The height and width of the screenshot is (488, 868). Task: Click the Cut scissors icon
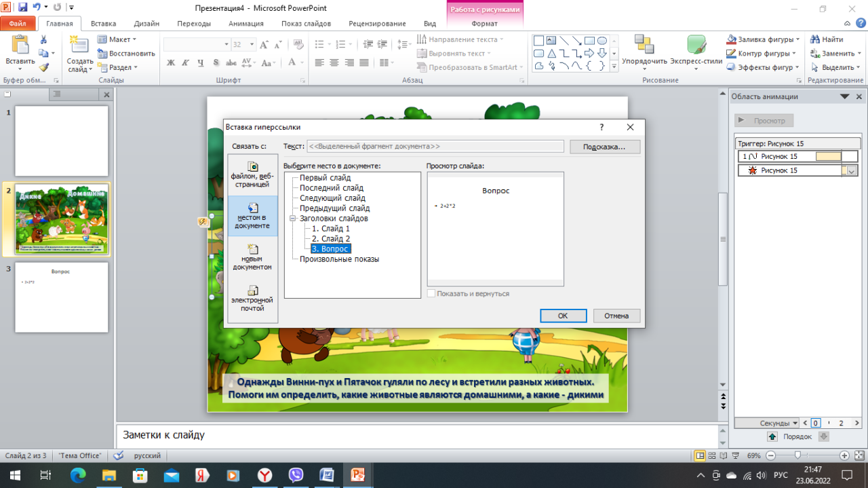coord(44,39)
